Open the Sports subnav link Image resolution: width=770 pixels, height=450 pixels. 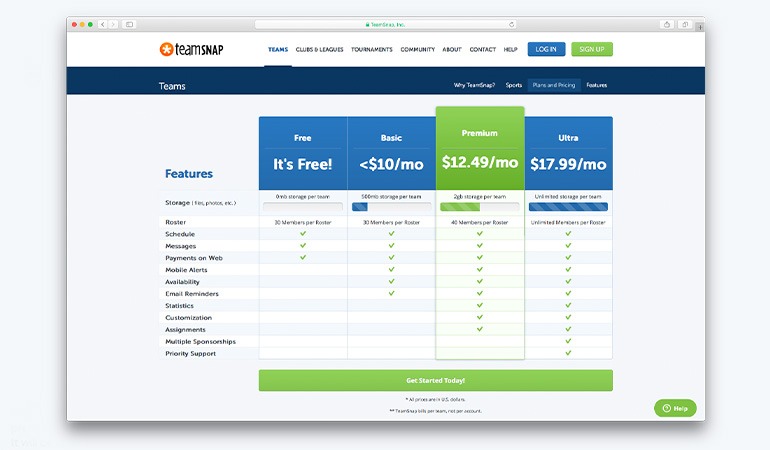click(514, 85)
